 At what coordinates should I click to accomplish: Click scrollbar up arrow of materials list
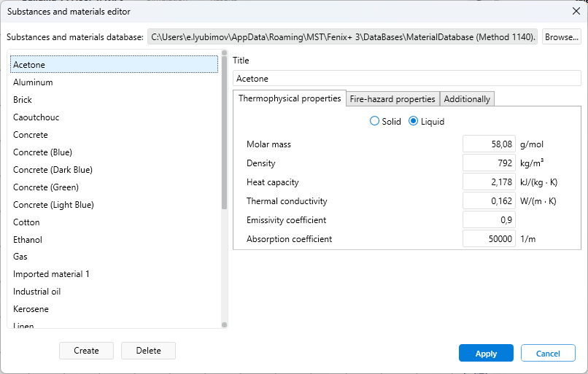pos(224,52)
